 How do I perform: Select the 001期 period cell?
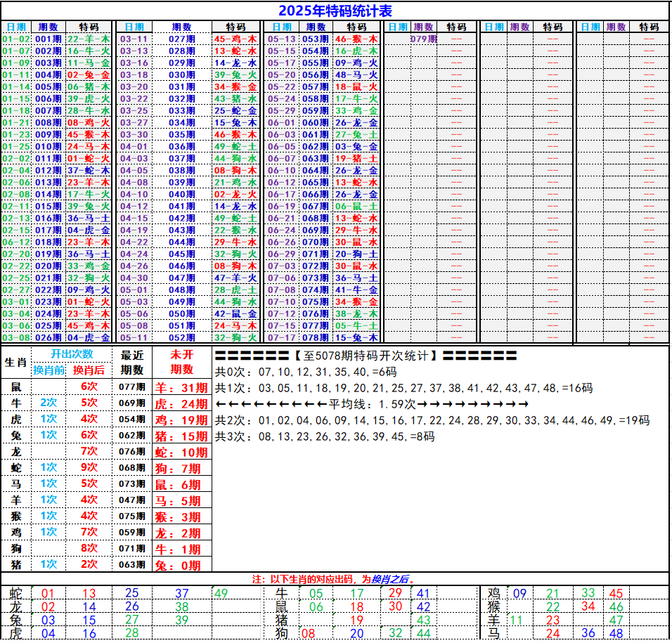coord(48,39)
